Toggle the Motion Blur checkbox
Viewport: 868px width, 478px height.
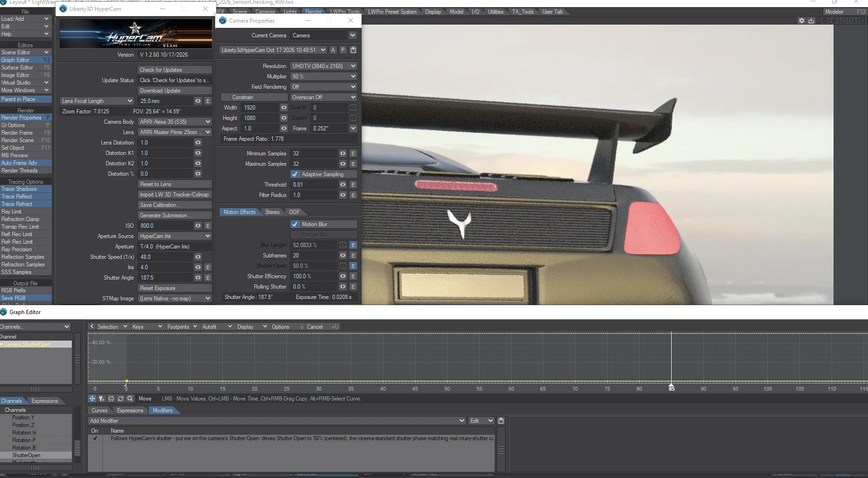coord(295,224)
